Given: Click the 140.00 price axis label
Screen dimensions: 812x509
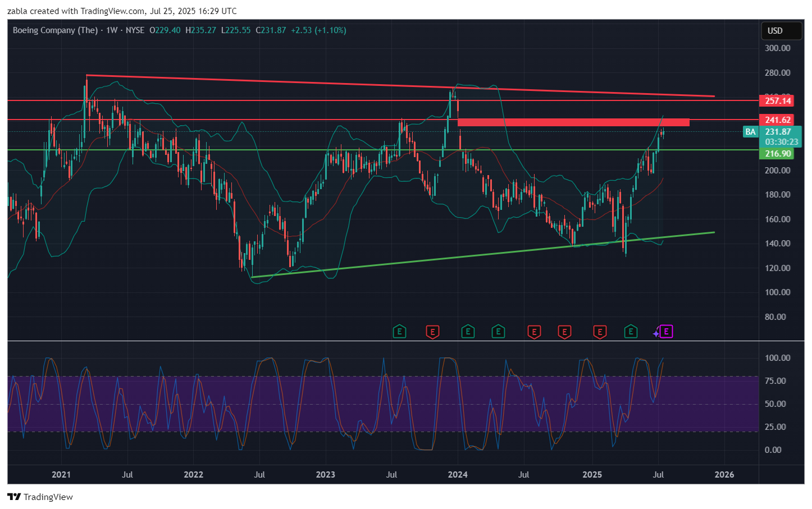Looking at the screenshot, I should (x=777, y=244).
